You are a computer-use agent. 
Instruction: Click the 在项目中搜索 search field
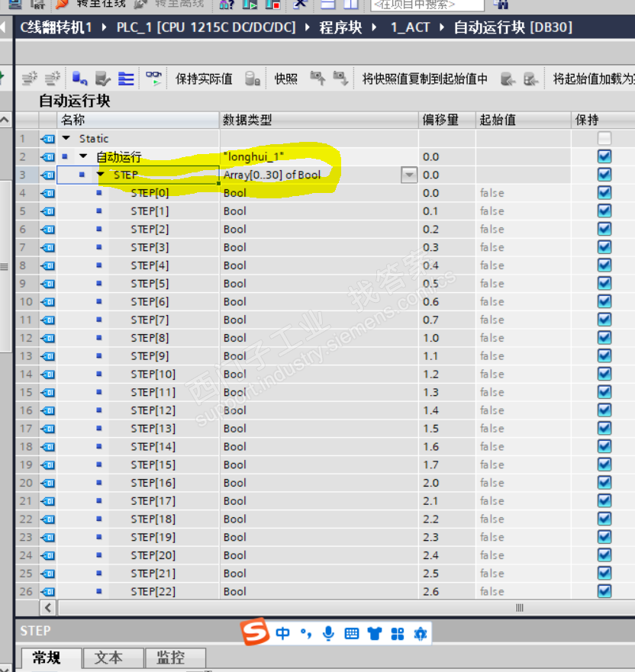[x=427, y=5]
